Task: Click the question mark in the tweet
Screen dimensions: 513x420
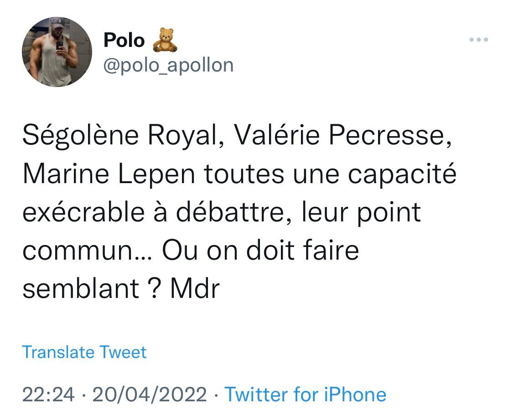Action: pyautogui.click(x=155, y=289)
